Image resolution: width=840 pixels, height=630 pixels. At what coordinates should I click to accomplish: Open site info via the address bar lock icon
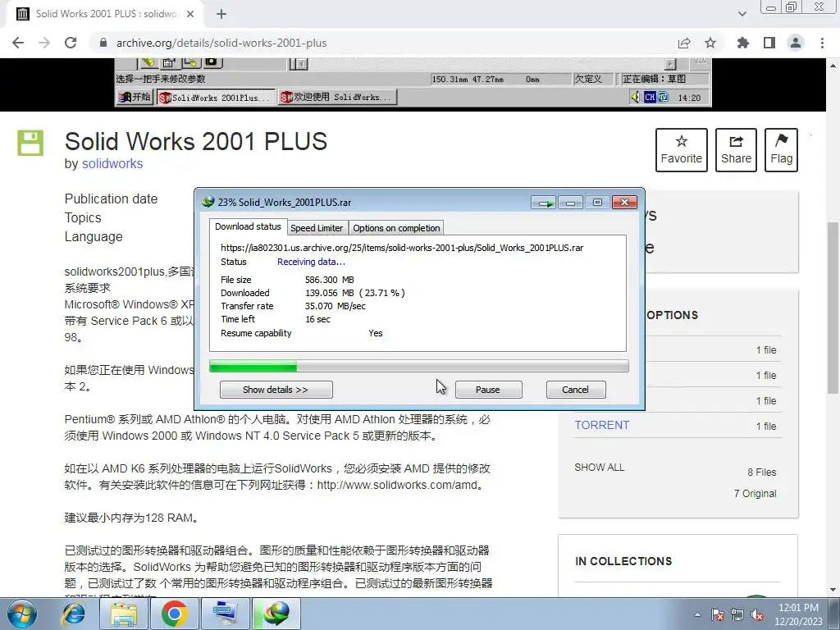tap(103, 43)
